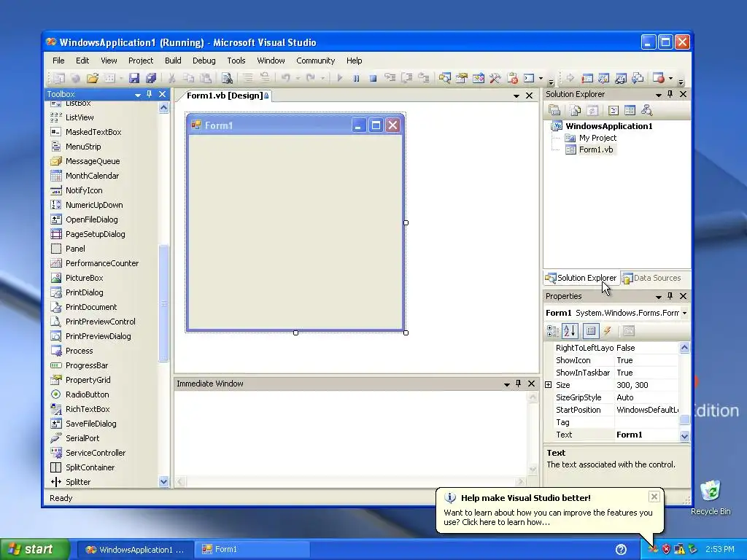
Task: Click the Text property value Form1
Action: tap(629, 435)
